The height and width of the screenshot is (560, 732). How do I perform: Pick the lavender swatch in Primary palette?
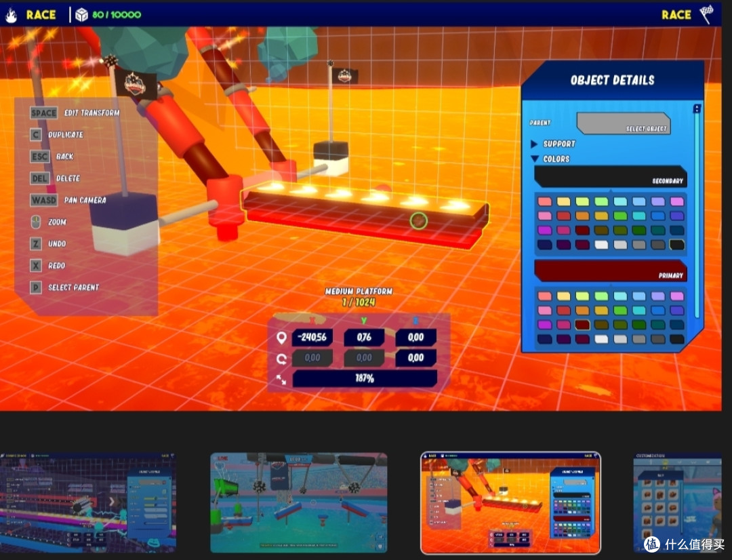tap(658, 296)
